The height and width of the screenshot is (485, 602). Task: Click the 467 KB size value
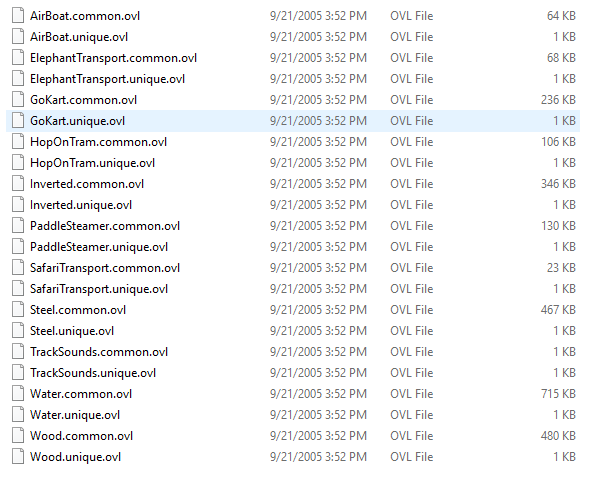coord(559,310)
